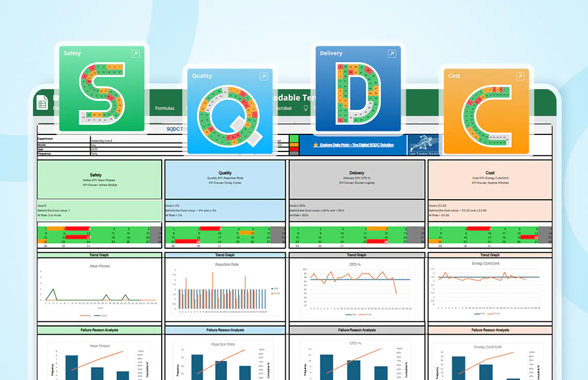588x380 pixels.
Task: Click the red legend colour cell
Action: pos(294,149)
